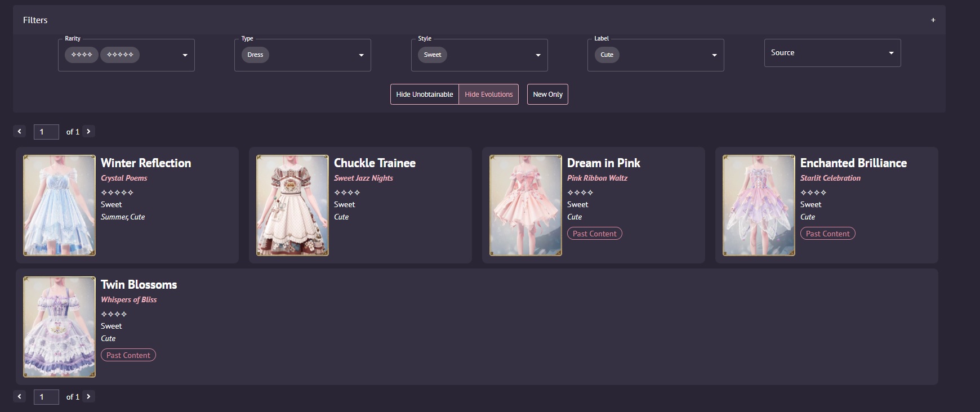Open the Winter Reflection title link
This screenshot has width=980, height=412.
tap(146, 163)
